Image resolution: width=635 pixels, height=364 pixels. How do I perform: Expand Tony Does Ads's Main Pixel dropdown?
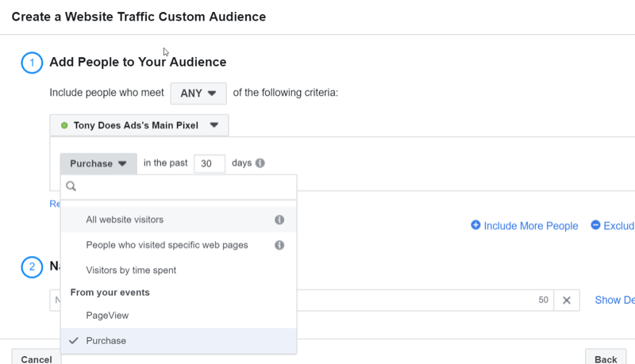[139, 125]
